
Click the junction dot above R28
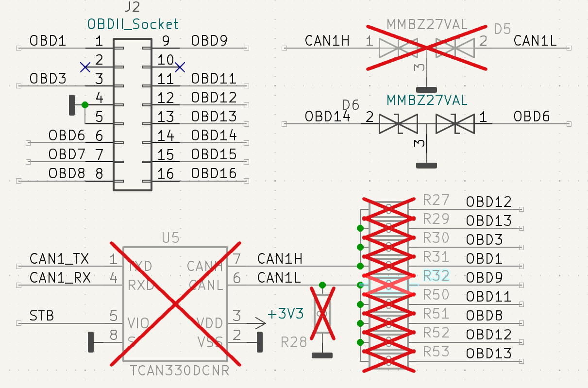coord(322,285)
